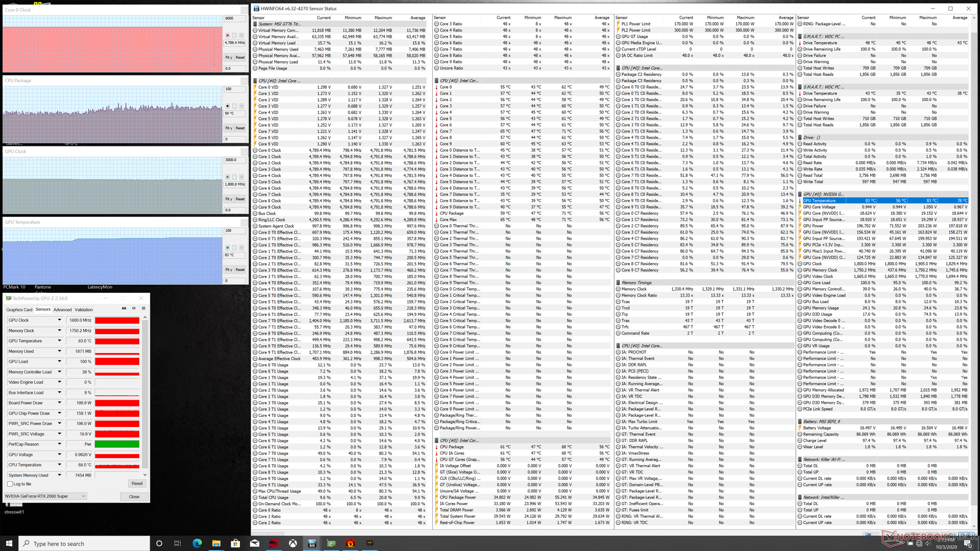
Task: Click the red color swatch in Core 0 Clock graph
Action: pyautogui.click(x=228, y=35)
